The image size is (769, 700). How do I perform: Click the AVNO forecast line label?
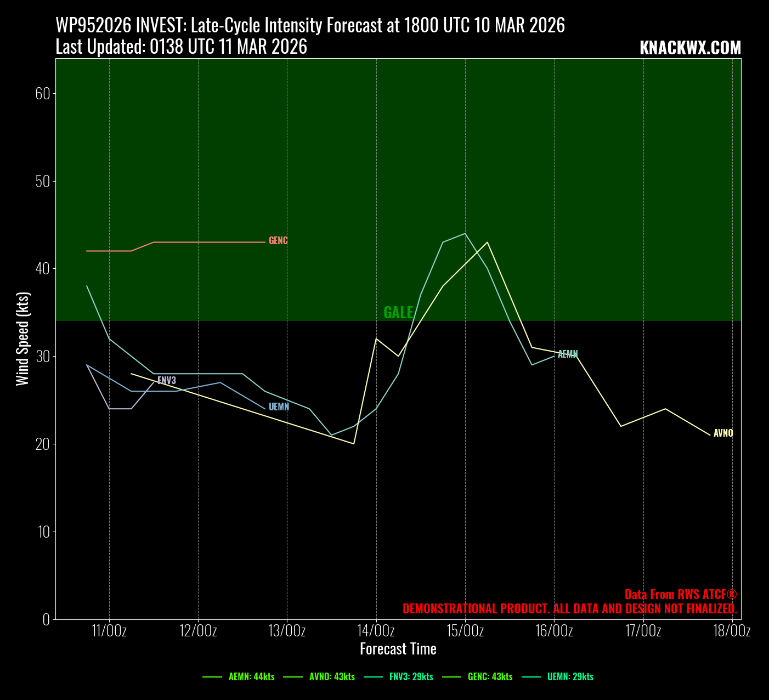723,433
